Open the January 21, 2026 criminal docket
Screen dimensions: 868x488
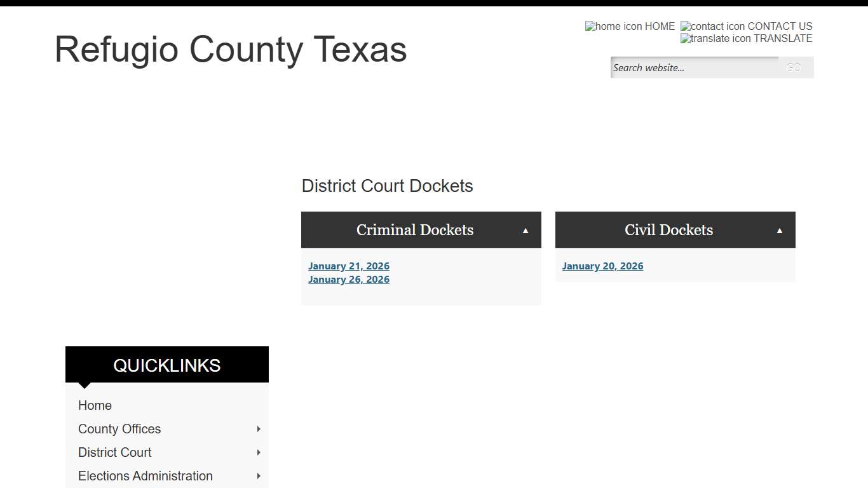[349, 266]
